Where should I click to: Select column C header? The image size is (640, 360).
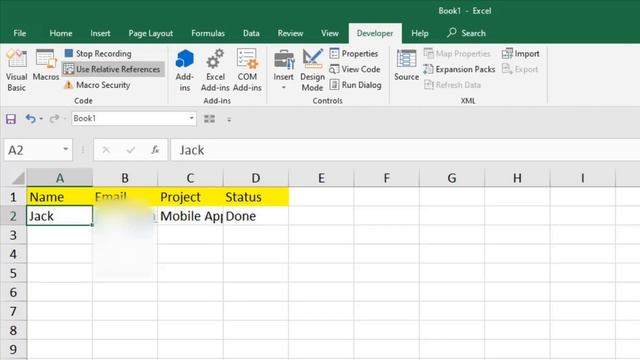point(190,178)
